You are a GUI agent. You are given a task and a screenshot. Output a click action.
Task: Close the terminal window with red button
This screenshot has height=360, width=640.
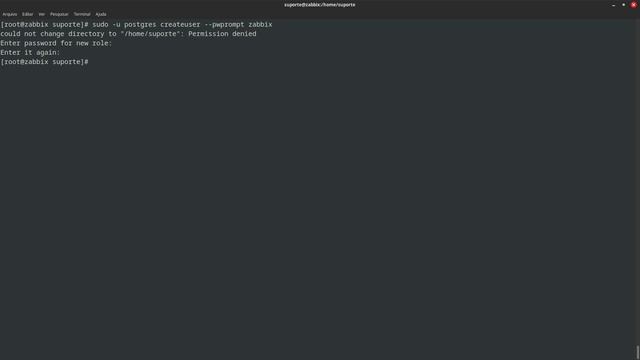pos(634,5)
